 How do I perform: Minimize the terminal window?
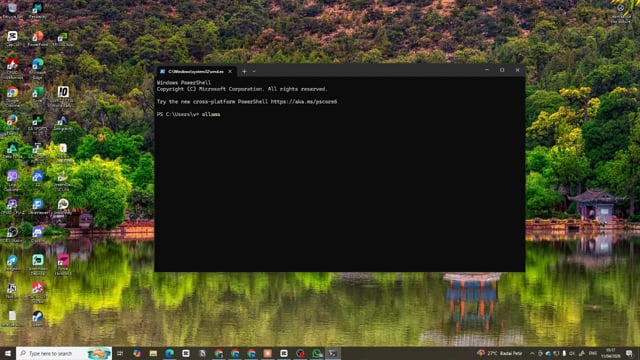tap(487, 70)
